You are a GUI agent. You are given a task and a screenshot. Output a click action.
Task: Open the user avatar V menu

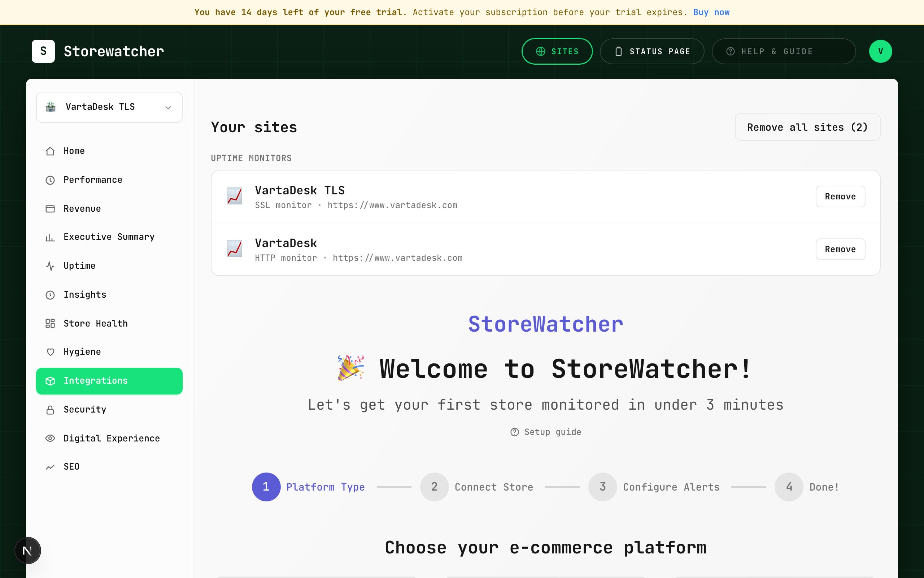(880, 51)
